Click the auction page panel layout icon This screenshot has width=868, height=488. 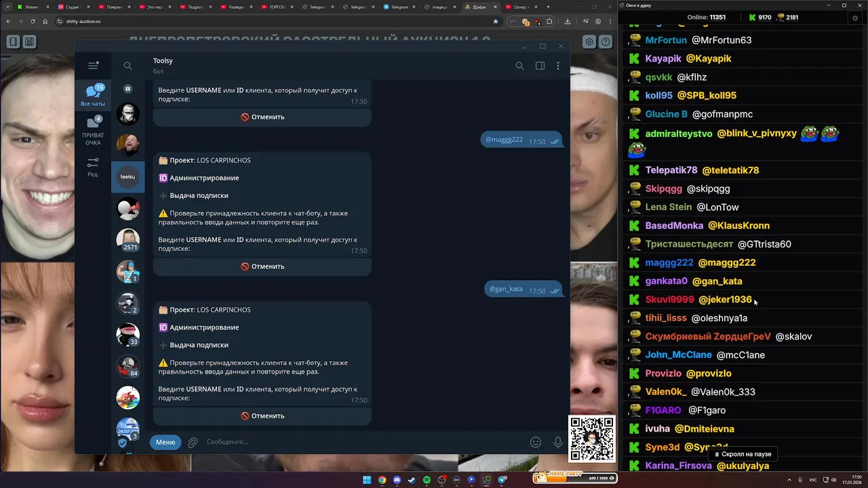14,42
